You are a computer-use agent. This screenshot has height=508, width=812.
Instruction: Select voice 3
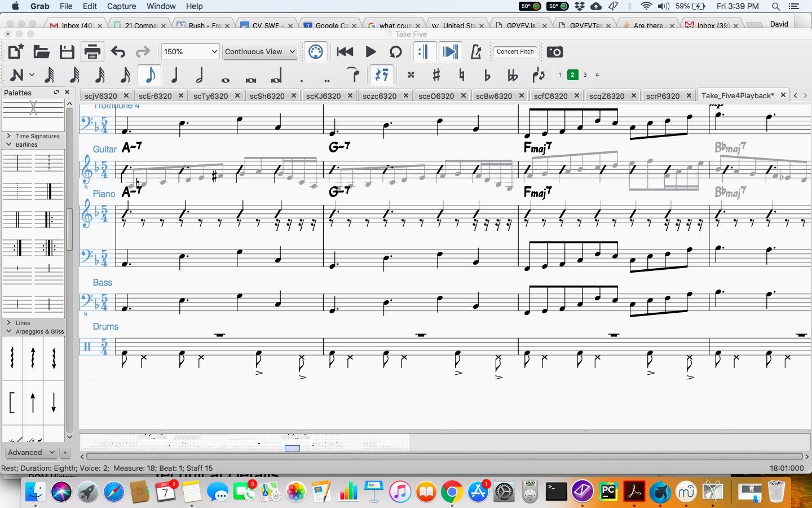click(x=585, y=75)
